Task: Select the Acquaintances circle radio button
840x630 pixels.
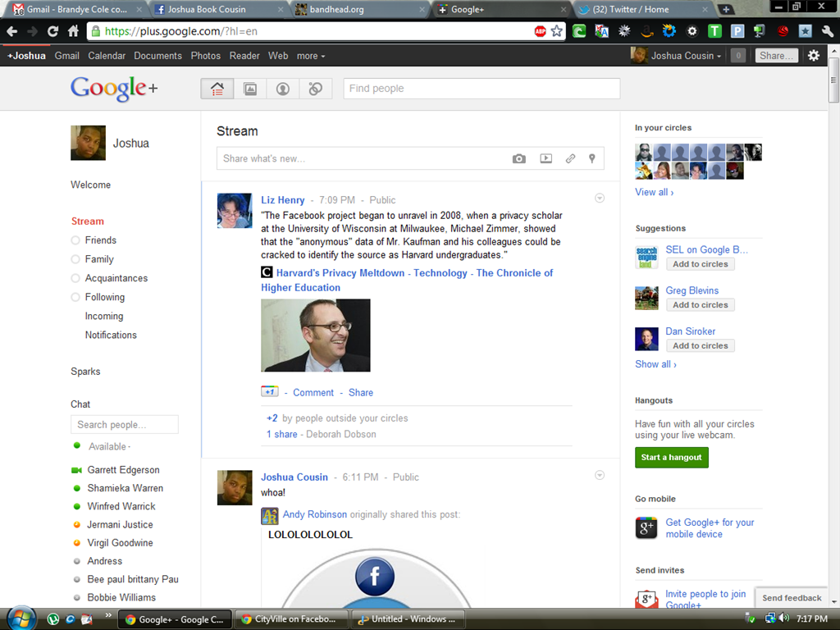Action: click(75, 279)
